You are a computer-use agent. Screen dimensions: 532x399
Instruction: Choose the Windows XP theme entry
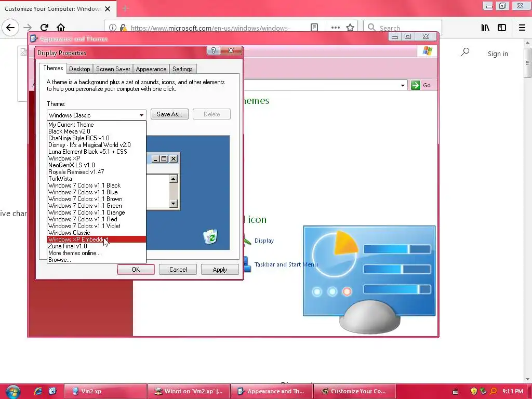coord(97,158)
